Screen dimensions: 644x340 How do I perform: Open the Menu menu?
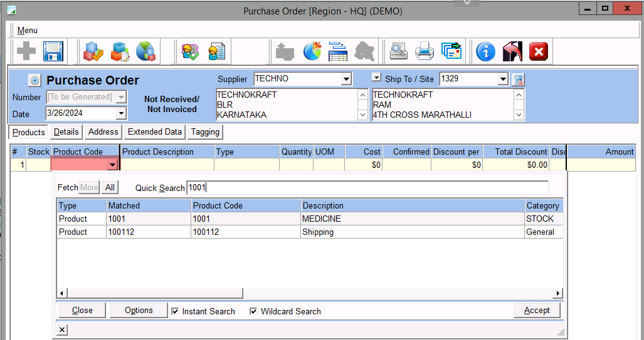coord(27,30)
